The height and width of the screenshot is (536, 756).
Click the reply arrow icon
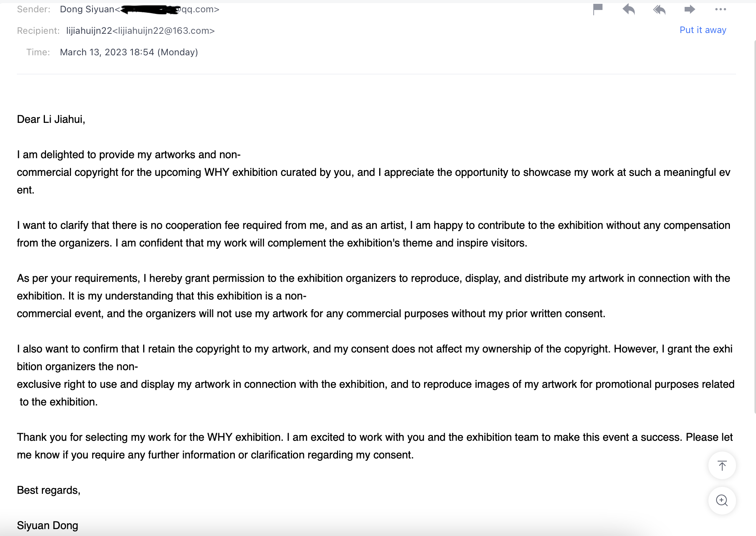click(629, 9)
